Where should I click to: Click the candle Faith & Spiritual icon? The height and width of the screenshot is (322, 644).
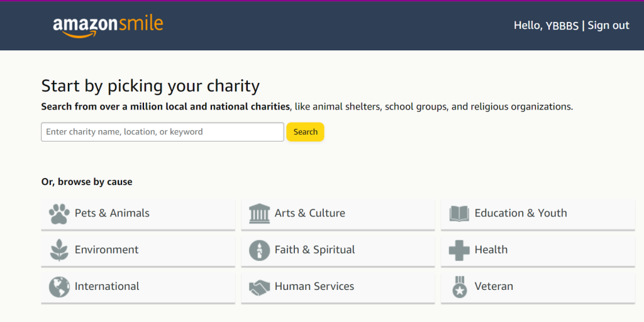[259, 250]
